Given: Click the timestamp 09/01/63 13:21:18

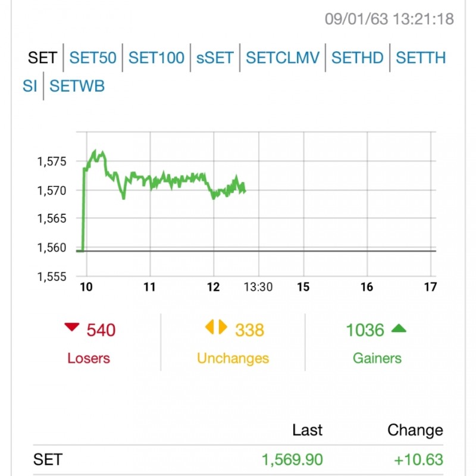Looking at the screenshot, I should tap(389, 19).
